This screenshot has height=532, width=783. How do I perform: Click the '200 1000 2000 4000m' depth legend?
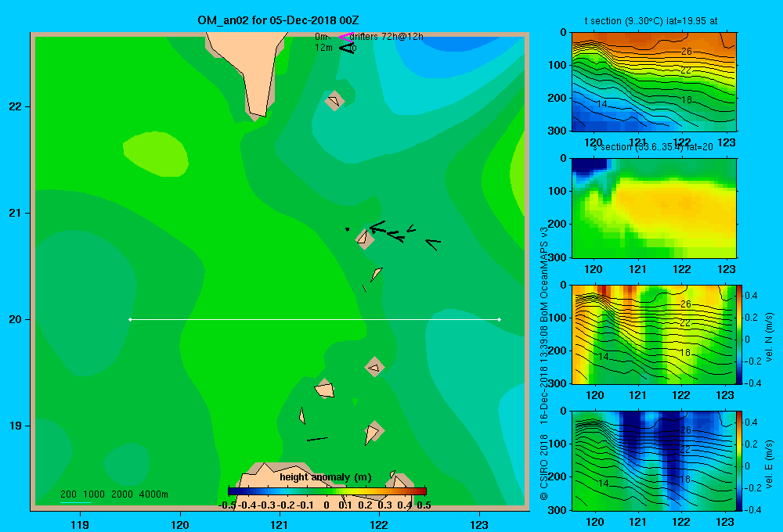pos(114,494)
